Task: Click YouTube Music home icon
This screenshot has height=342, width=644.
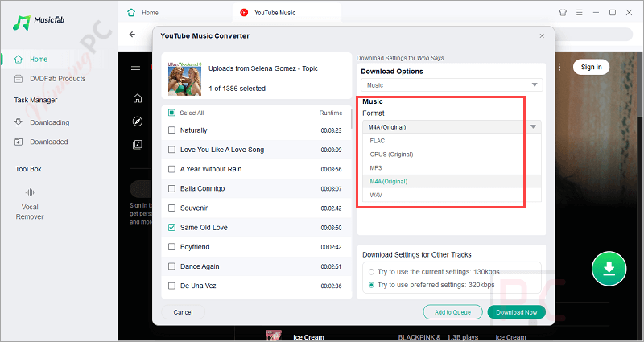Action: coord(138,98)
